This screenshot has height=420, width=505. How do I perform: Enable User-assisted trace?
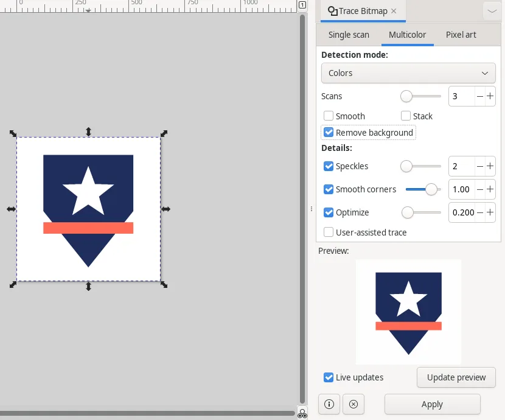coord(329,232)
